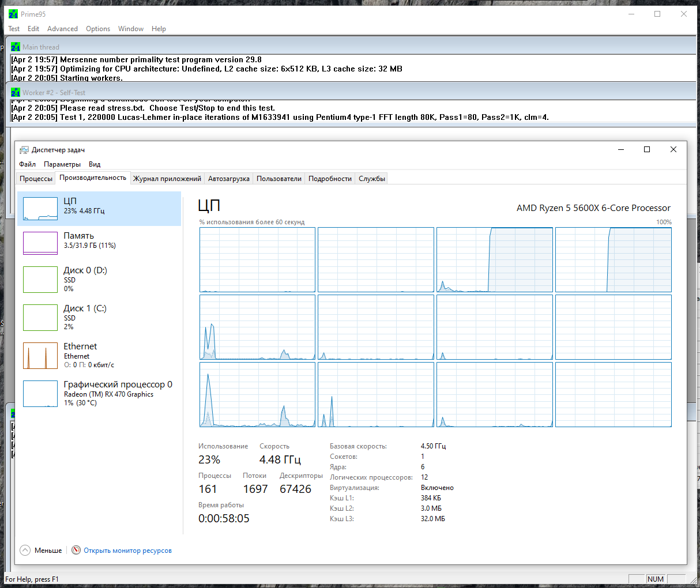This screenshot has width=700, height=588.
Task: Click the 1697 Потоки value
Action: pos(255,489)
